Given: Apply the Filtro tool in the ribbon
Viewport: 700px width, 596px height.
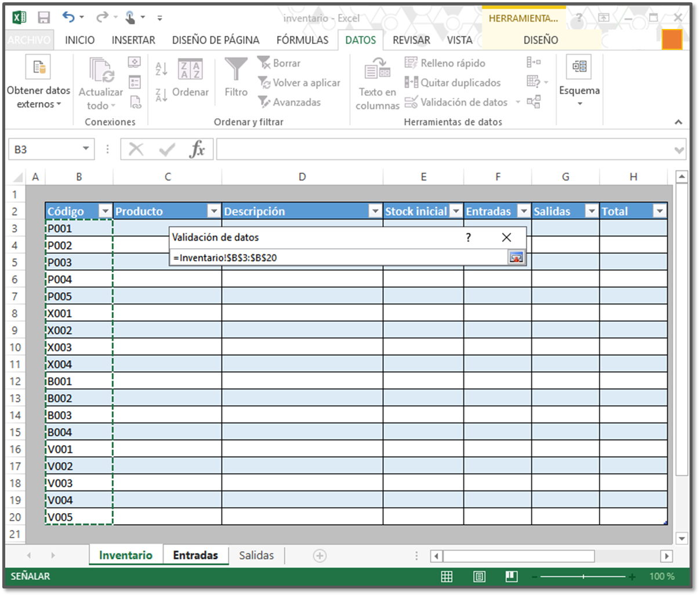Looking at the screenshot, I should point(235,79).
